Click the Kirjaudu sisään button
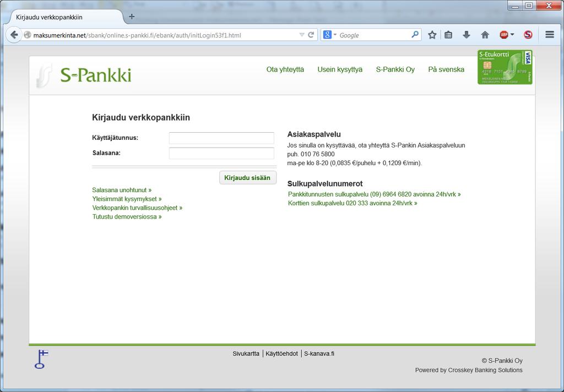 [x=248, y=178]
